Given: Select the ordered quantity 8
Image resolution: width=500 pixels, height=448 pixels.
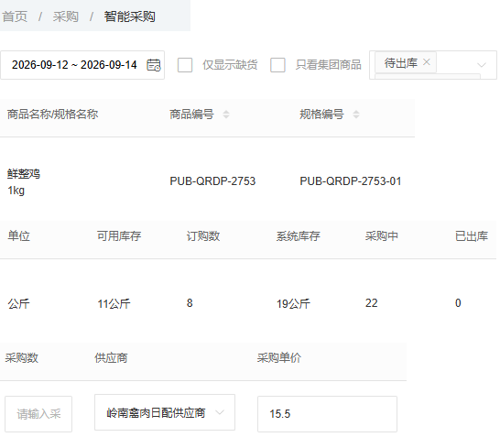Looking at the screenshot, I should 190,303.
